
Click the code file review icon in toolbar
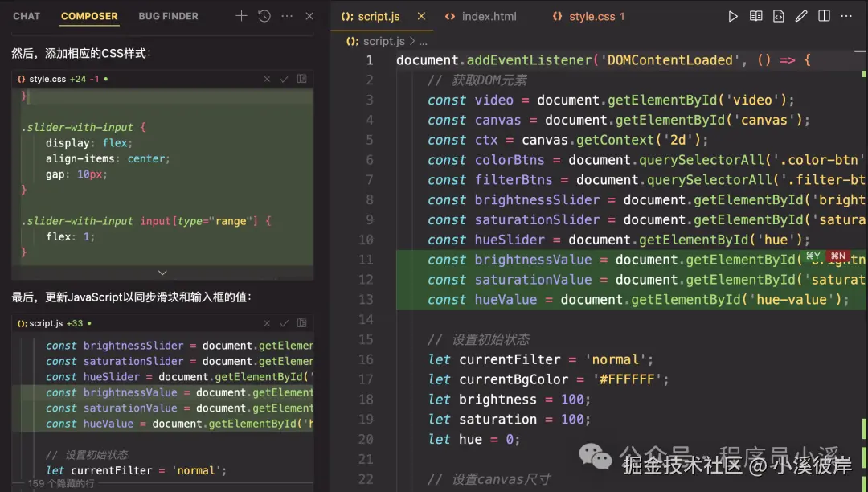778,17
